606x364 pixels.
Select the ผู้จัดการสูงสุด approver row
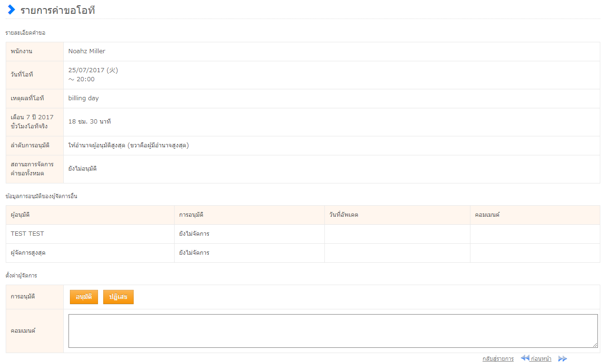[x=28, y=253]
